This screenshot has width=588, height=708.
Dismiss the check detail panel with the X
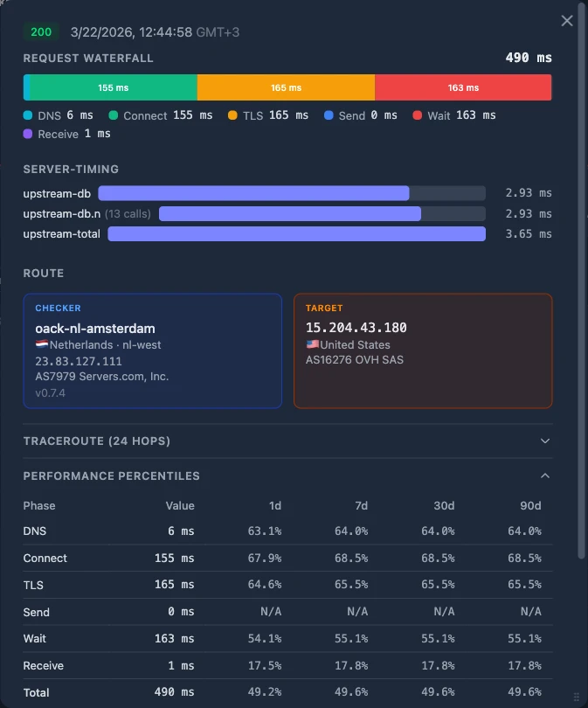click(x=566, y=21)
